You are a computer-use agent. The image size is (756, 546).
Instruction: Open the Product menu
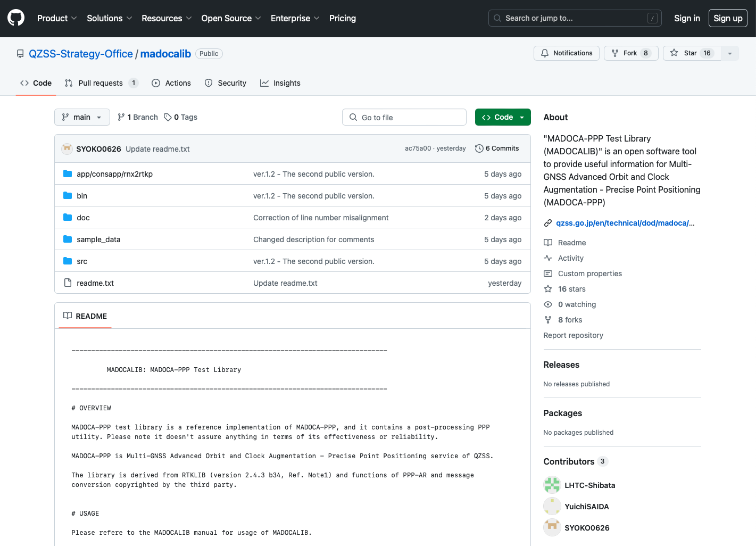tap(57, 18)
